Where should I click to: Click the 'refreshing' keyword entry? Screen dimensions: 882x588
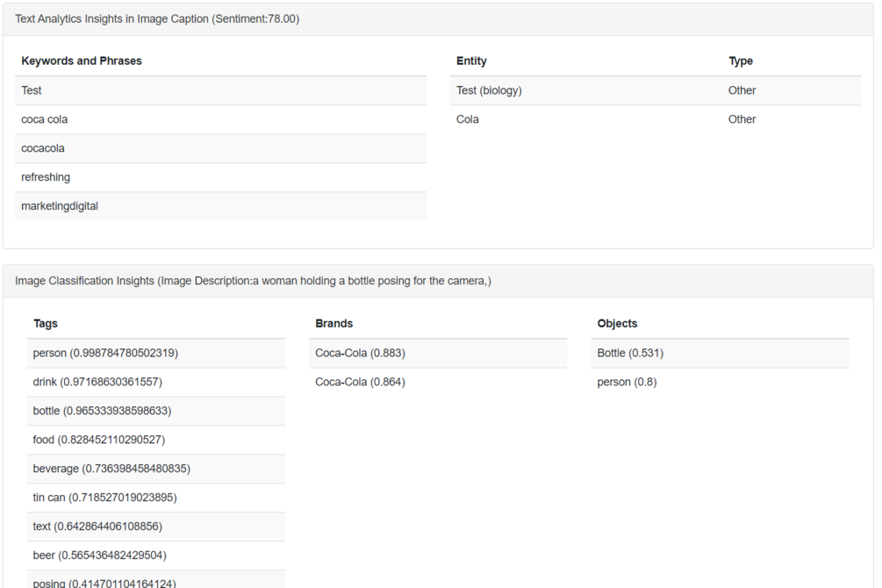[x=46, y=177]
